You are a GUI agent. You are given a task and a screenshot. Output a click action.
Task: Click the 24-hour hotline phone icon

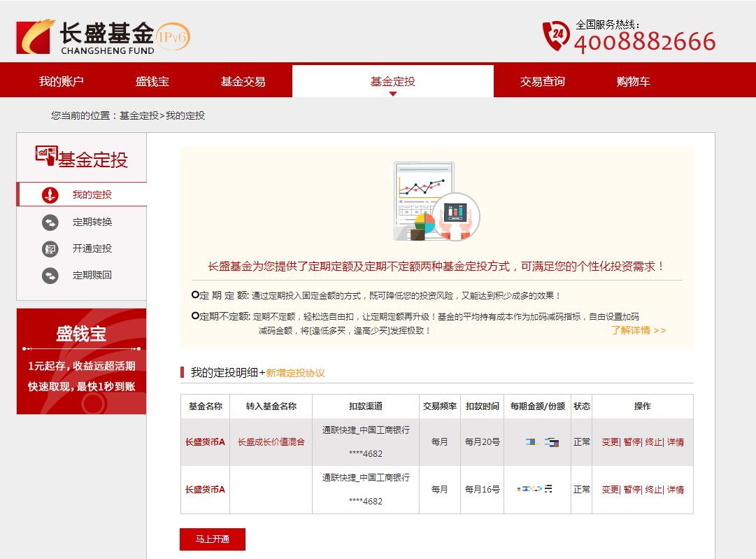(x=556, y=36)
